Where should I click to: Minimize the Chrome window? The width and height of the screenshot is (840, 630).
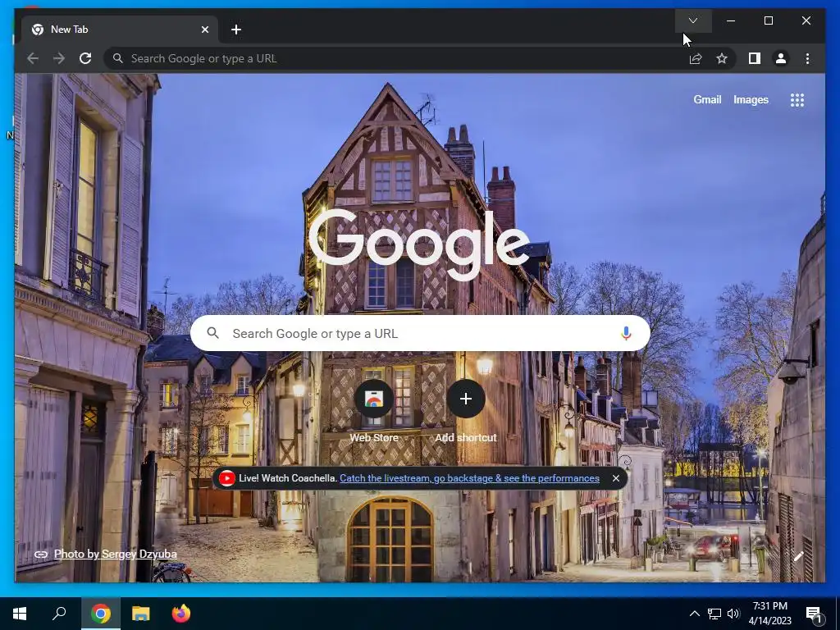click(x=731, y=21)
